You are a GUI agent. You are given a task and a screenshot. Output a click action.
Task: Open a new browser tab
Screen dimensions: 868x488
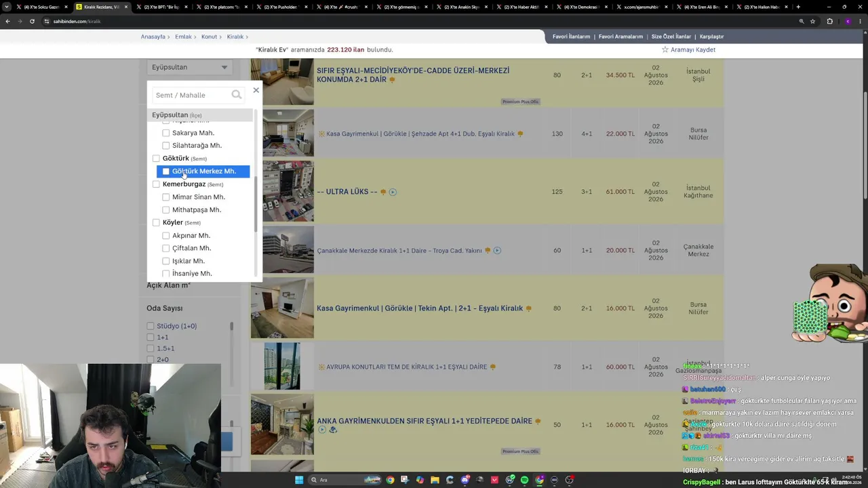coord(798,7)
